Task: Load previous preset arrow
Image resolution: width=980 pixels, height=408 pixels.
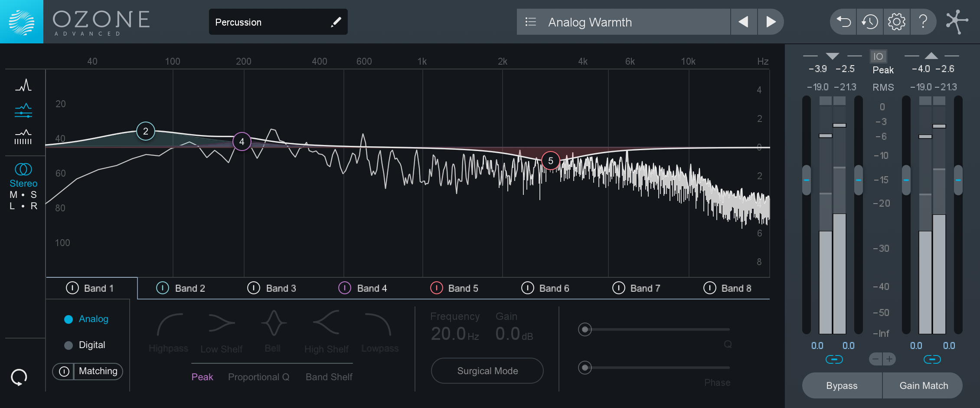Action: click(x=744, y=22)
